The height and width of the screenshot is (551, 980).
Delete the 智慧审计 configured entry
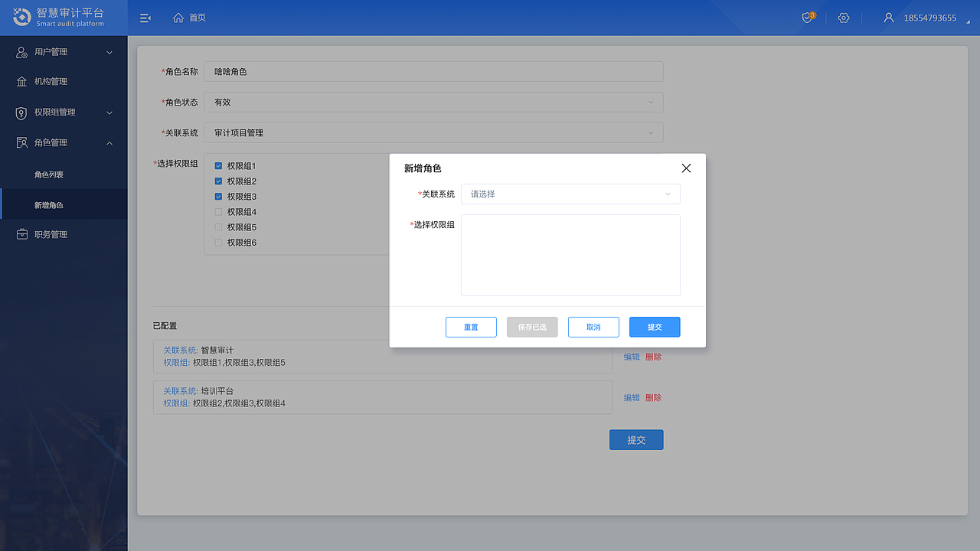(655, 357)
